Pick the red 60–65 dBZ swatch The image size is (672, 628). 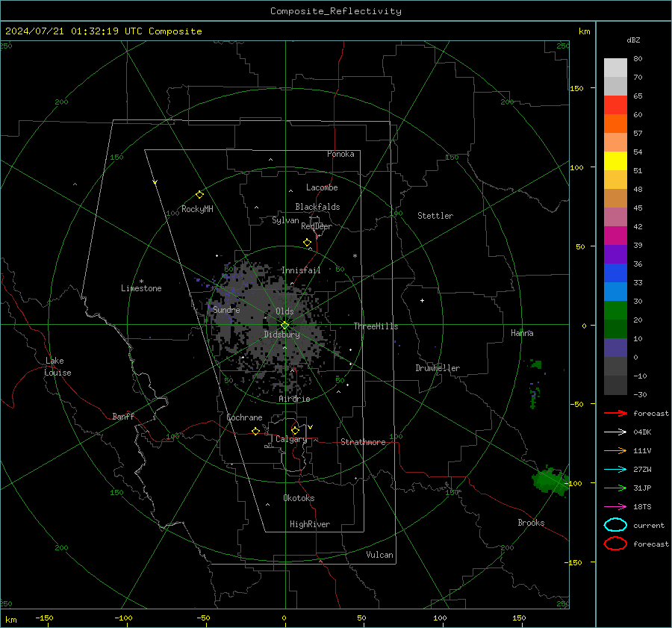tap(615, 105)
